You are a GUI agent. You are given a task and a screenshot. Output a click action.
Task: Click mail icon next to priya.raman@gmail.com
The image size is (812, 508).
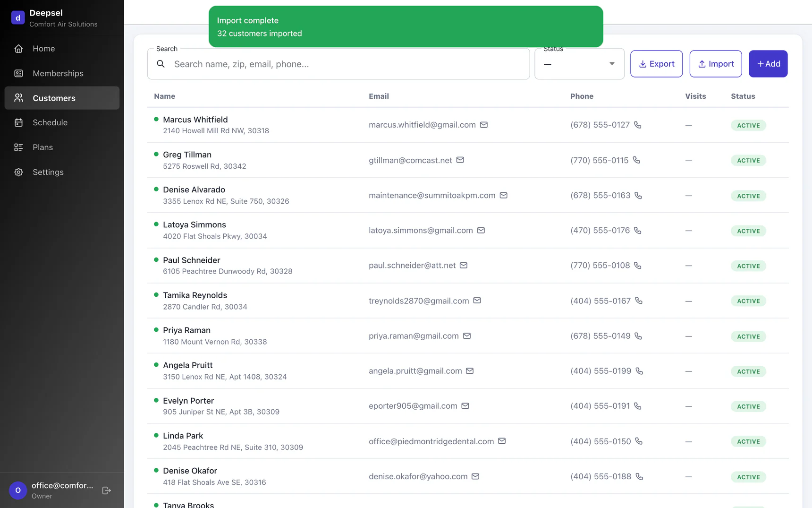(466, 336)
